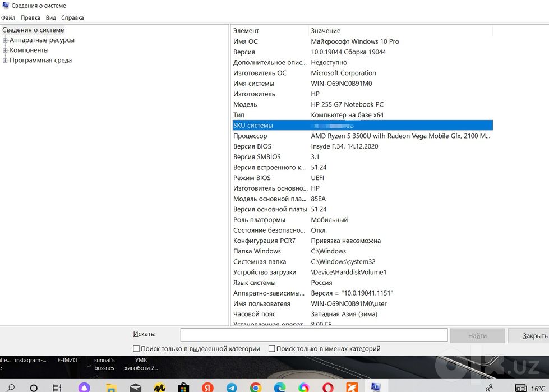The height and width of the screenshot is (392, 549).
Task: Open Telegram from the taskbar
Action: [x=232, y=388]
